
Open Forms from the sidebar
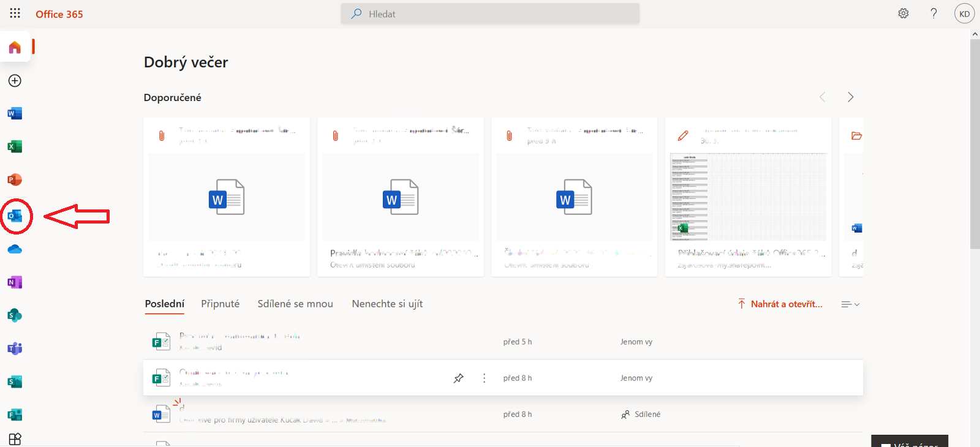pos(15,415)
